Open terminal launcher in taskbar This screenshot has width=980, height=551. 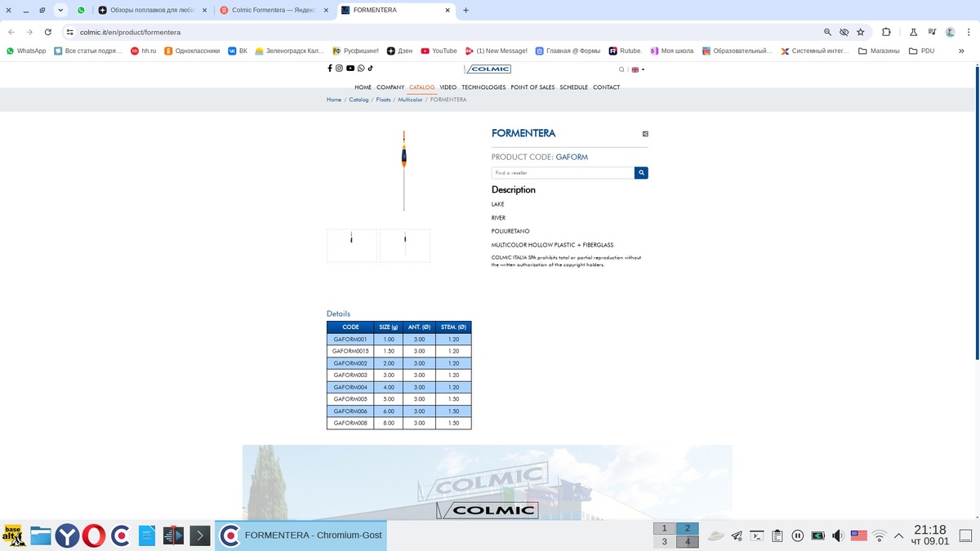point(200,535)
